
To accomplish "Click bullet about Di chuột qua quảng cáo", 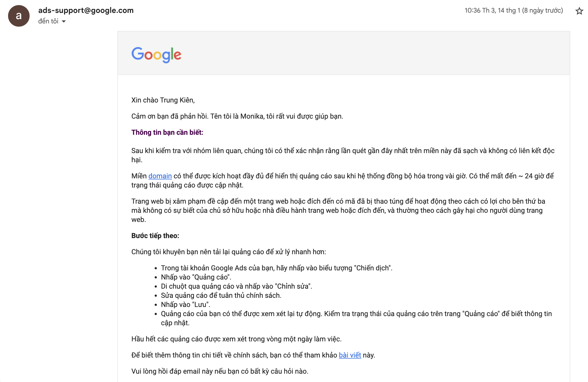I will pos(236,286).
